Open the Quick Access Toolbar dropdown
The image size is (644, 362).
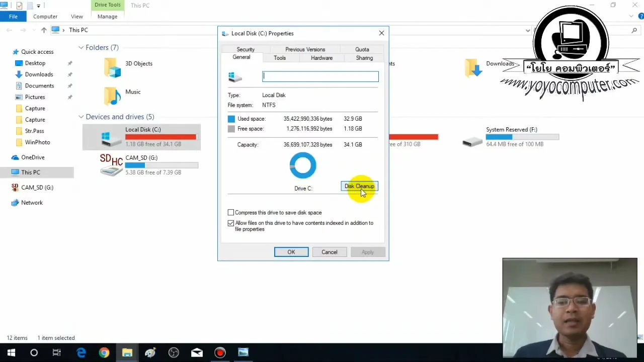point(38,5)
